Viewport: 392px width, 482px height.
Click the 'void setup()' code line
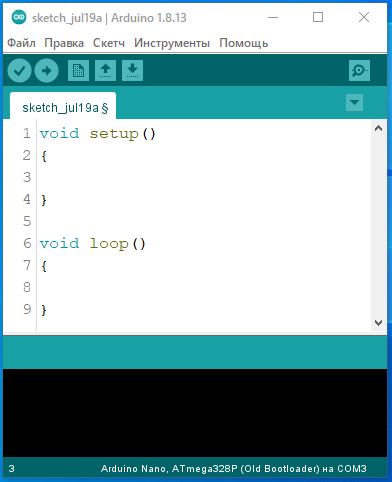click(98, 134)
